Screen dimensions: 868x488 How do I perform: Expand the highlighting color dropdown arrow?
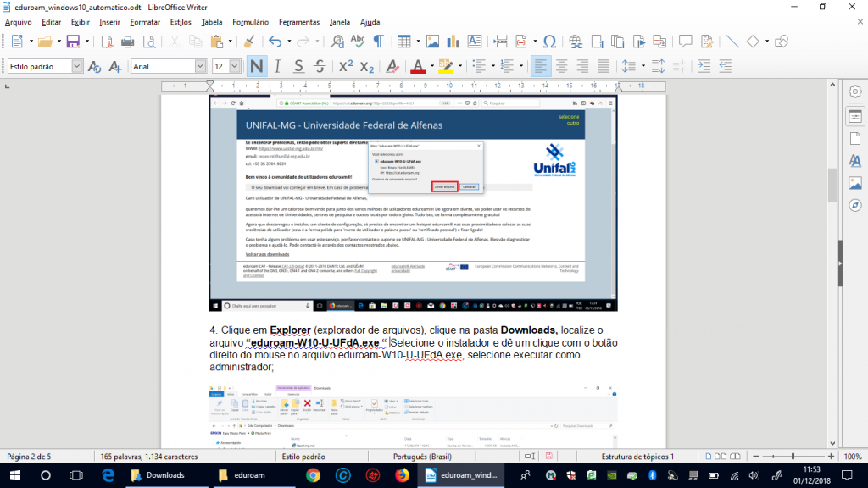point(460,66)
